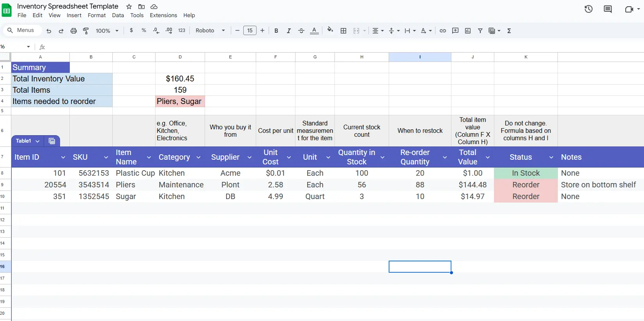Toggle italic formatting
The image size is (644, 321).
288,31
